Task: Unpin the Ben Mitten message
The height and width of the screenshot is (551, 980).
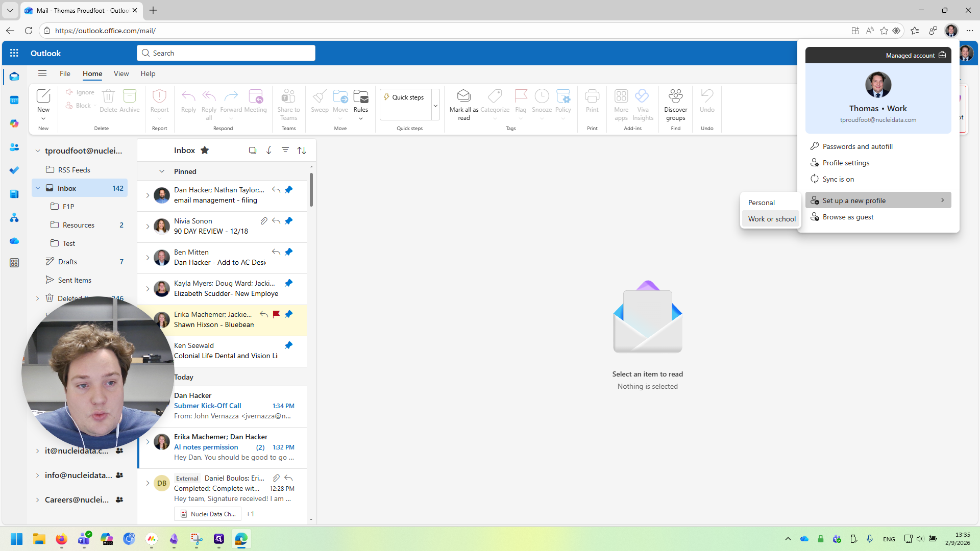Action: tap(289, 252)
